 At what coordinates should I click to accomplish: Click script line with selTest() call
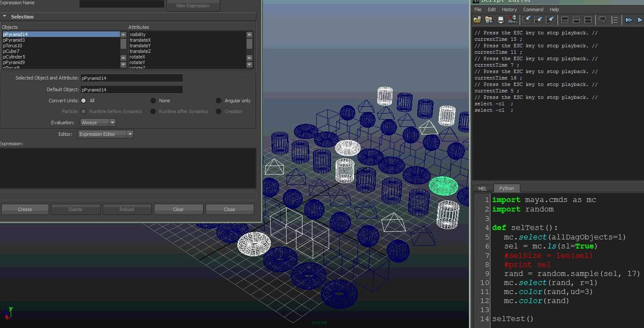(x=513, y=319)
